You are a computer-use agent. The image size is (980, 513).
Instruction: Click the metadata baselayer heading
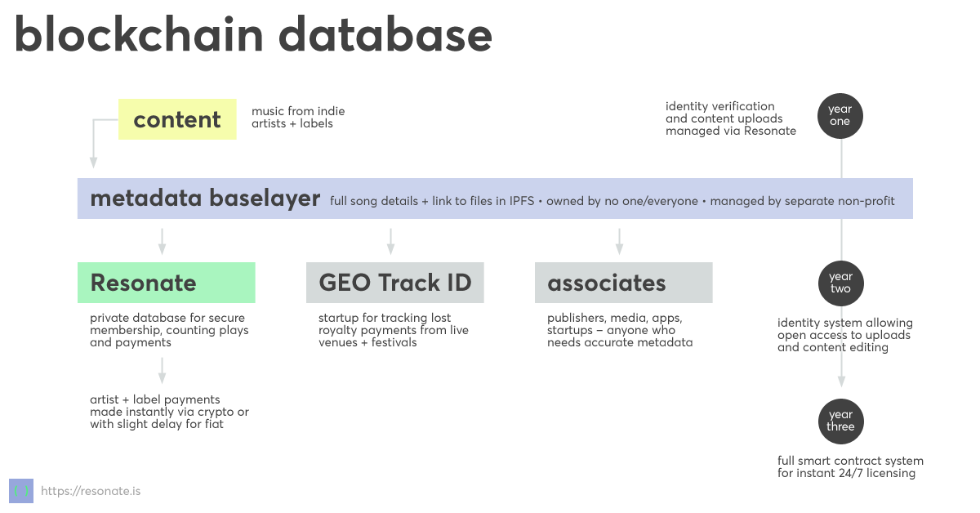click(x=205, y=199)
